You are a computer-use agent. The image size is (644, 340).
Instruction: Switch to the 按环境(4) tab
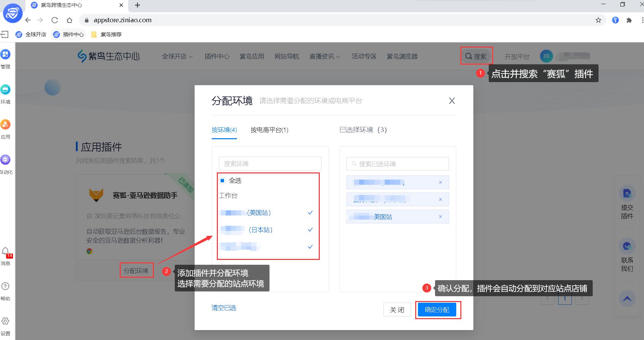[x=224, y=130]
